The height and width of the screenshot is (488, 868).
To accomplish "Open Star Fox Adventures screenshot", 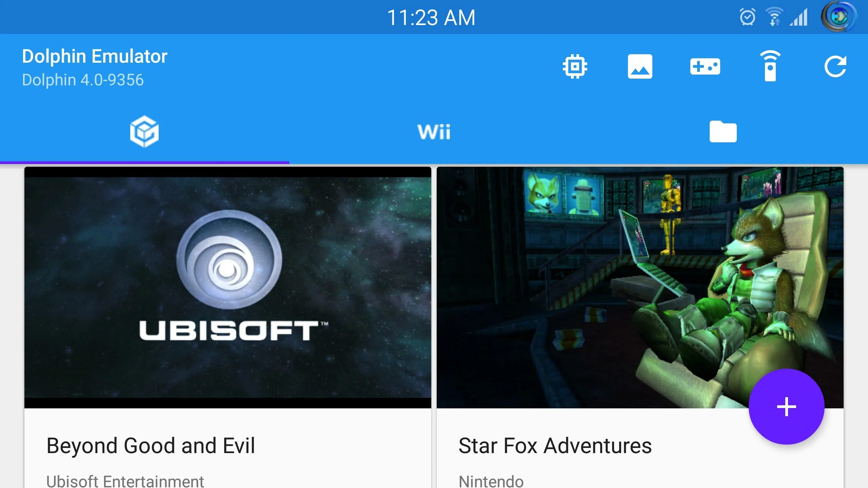I will pyautogui.click(x=640, y=287).
